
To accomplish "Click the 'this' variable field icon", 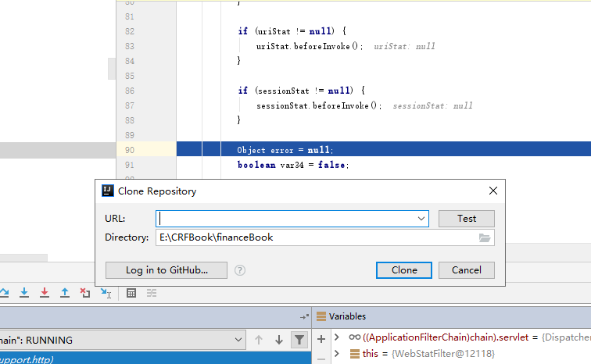I will tap(354, 354).
